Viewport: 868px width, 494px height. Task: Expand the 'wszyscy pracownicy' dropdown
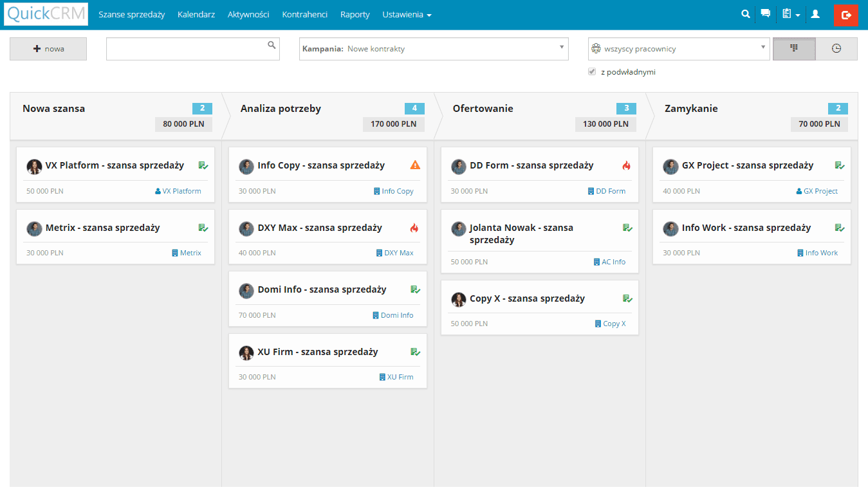(678, 49)
